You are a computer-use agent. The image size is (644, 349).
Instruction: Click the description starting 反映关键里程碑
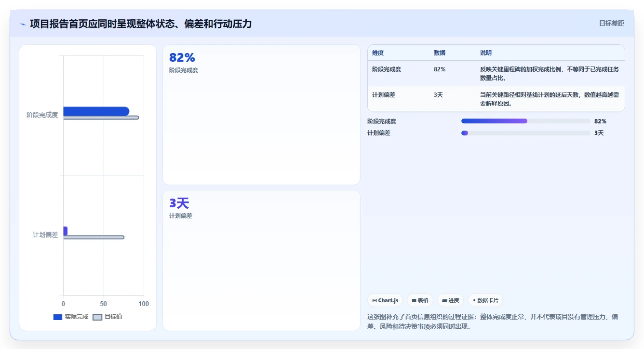[x=550, y=74]
